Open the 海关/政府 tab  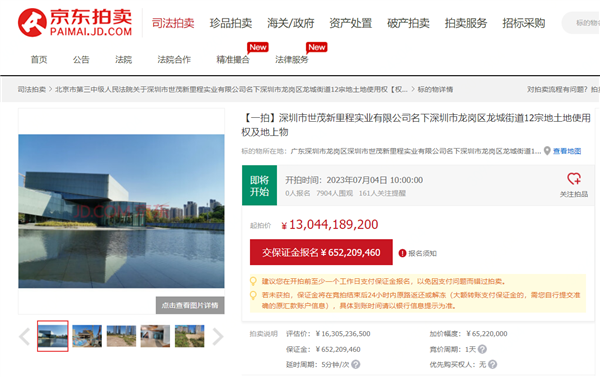290,23
